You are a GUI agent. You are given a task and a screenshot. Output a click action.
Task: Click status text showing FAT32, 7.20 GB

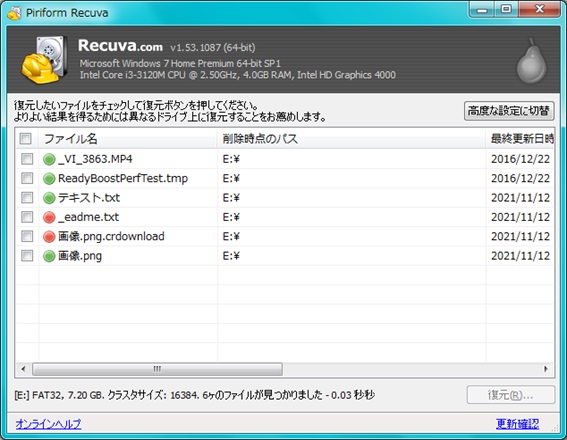click(x=195, y=395)
